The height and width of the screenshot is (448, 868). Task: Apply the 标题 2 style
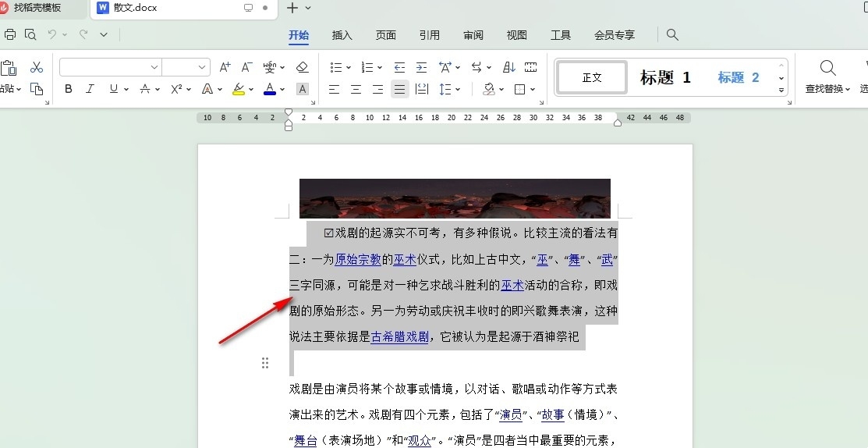pos(739,77)
